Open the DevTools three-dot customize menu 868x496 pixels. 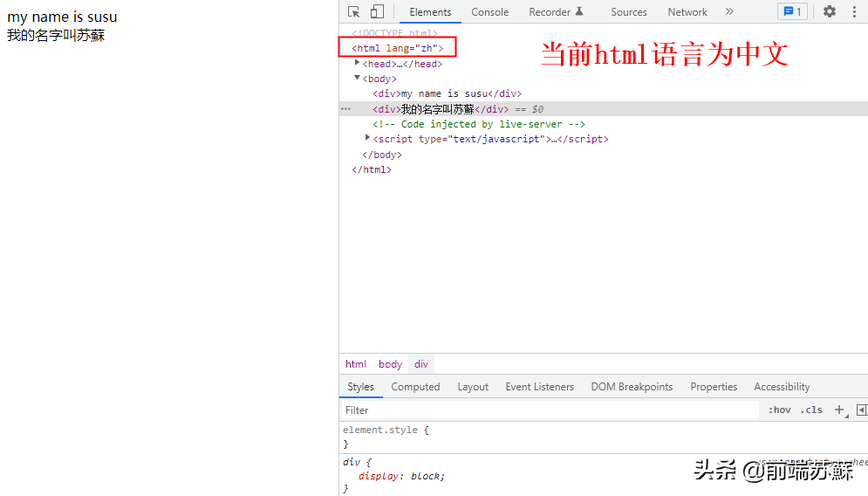(854, 11)
